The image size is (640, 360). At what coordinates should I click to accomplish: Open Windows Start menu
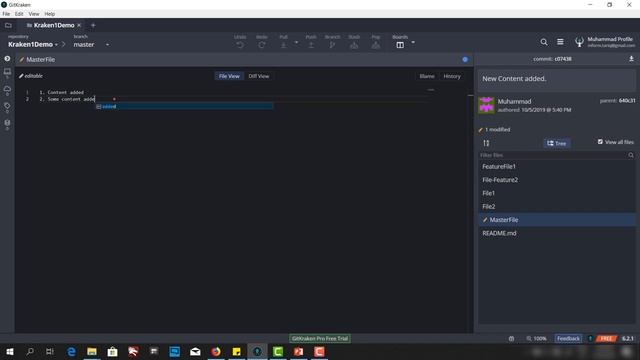[x=10, y=351]
